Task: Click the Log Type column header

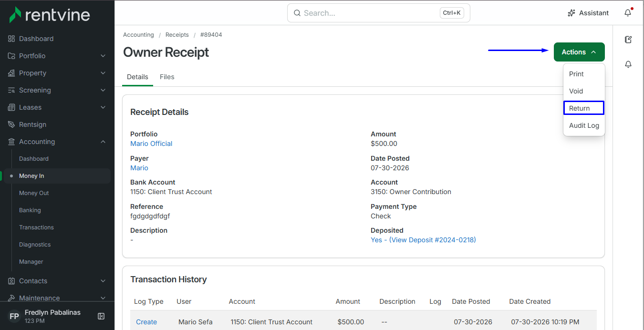Action: (x=149, y=301)
